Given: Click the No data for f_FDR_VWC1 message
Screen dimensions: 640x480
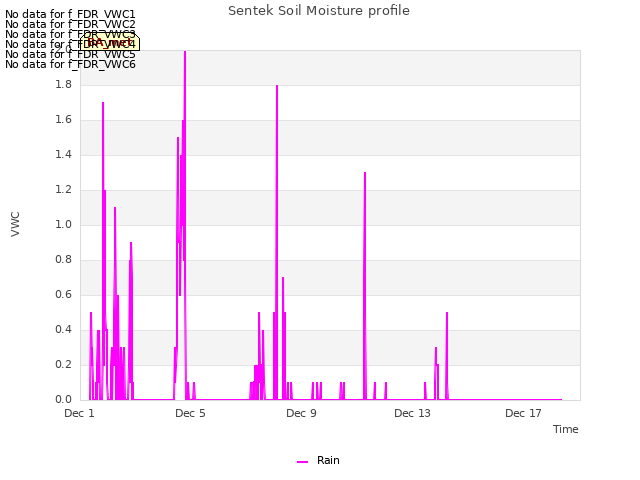Looking at the screenshot, I should pyautogui.click(x=70, y=14).
